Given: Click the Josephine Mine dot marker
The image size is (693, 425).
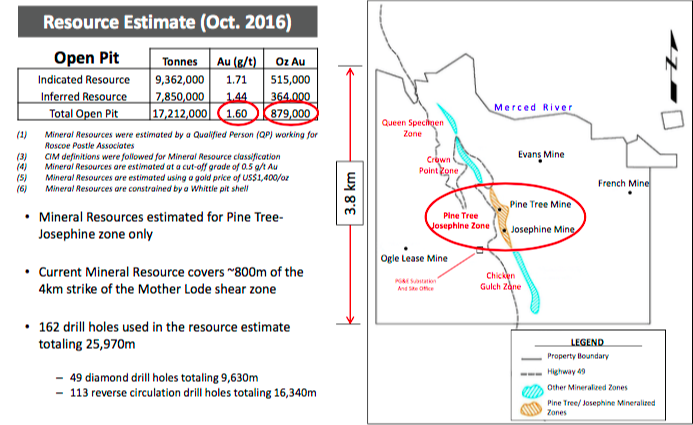Looking at the screenshot, I should [505, 229].
